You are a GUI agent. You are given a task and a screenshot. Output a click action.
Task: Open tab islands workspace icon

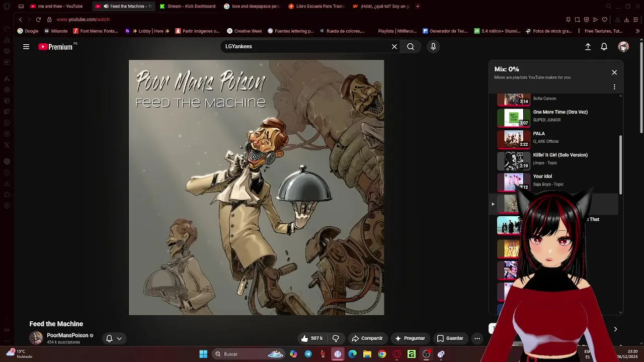(x=21, y=6)
